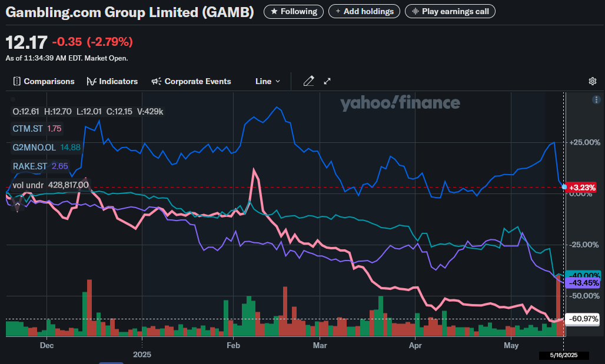Select the RAKE.ST comparison legend

[40, 166]
